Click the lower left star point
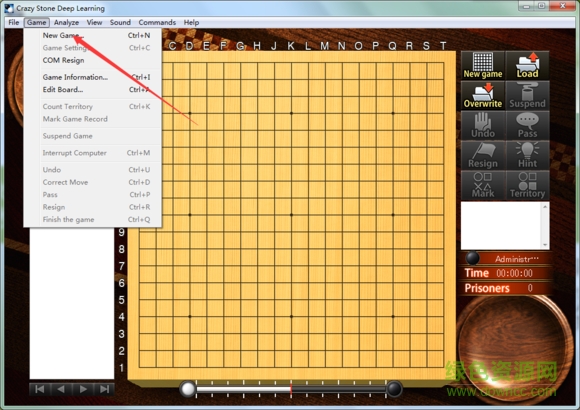580x410 pixels. pos(190,316)
